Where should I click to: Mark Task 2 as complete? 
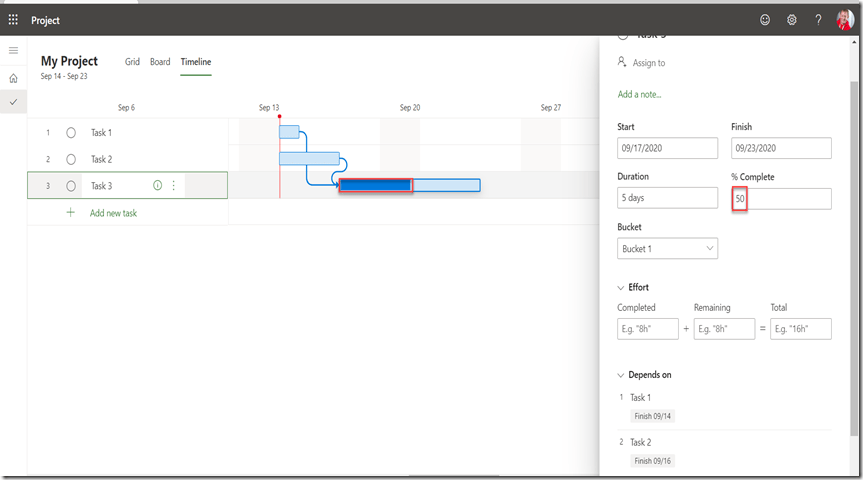click(x=71, y=159)
